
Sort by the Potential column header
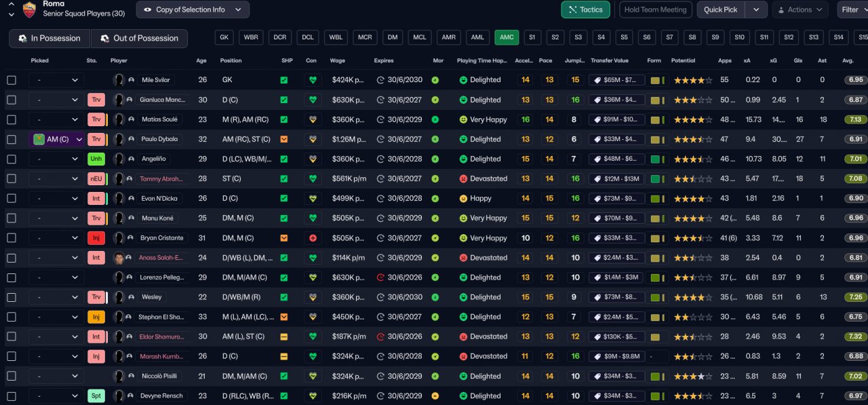683,60
